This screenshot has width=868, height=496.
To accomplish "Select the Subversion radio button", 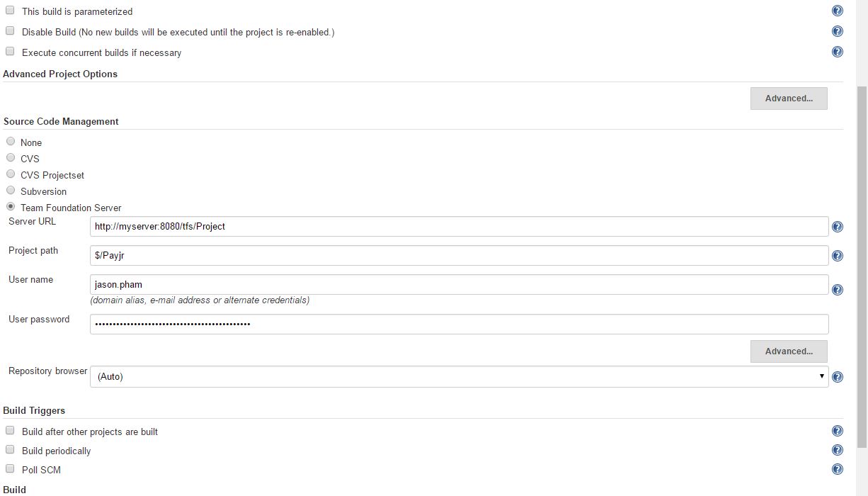I will (x=11, y=191).
